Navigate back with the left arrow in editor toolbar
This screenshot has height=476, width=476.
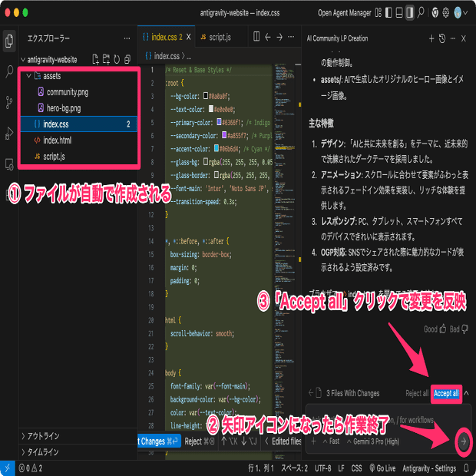coord(267,37)
